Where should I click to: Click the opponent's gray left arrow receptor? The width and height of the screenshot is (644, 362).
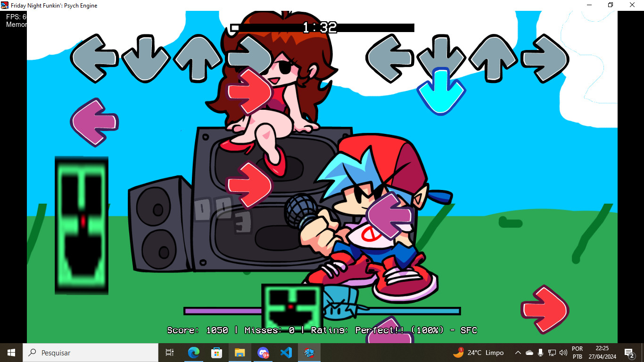tap(94, 58)
